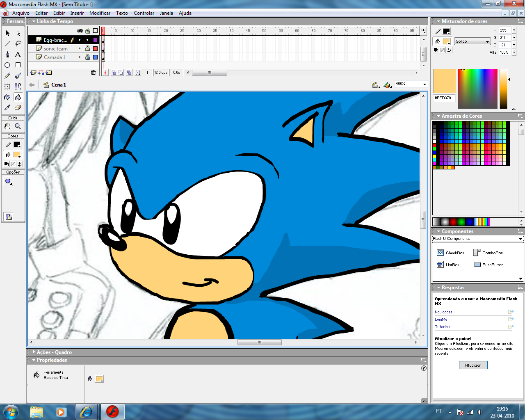The width and height of the screenshot is (525, 420).
Task: Toggle the lock dot of Egg-braç layer
Action: pos(87,40)
